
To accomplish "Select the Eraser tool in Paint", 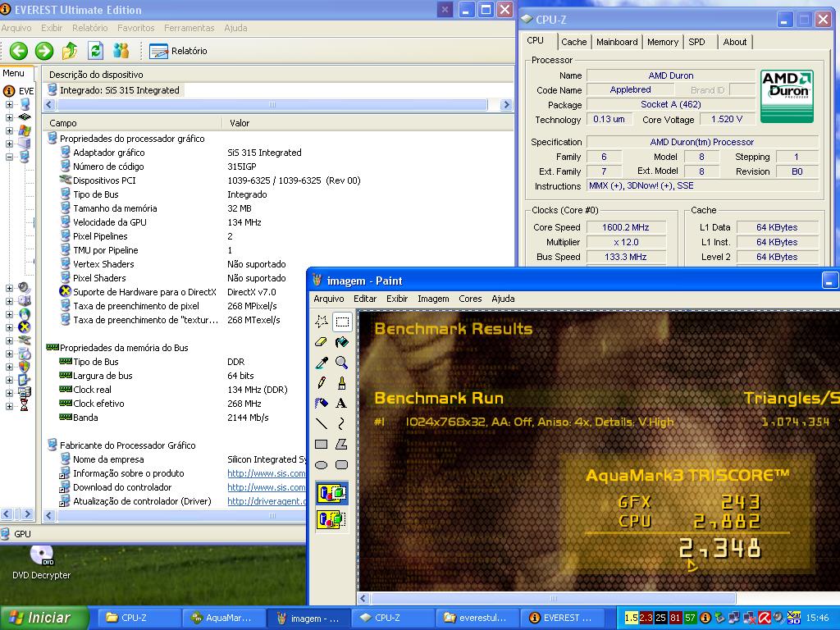I will 322,342.
